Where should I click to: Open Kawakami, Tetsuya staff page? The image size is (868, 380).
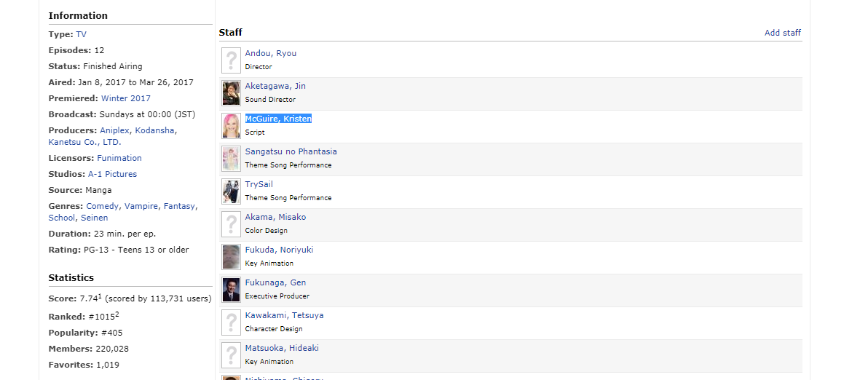click(x=285, y=315)
